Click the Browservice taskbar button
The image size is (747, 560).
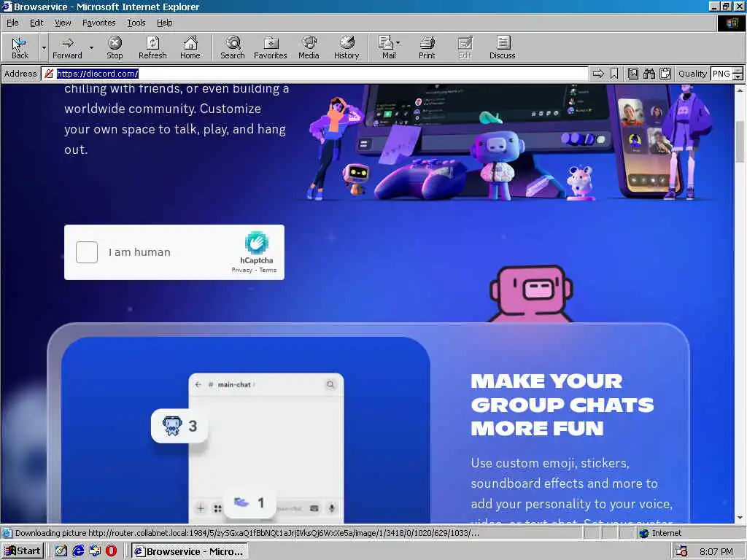point(190,551)
